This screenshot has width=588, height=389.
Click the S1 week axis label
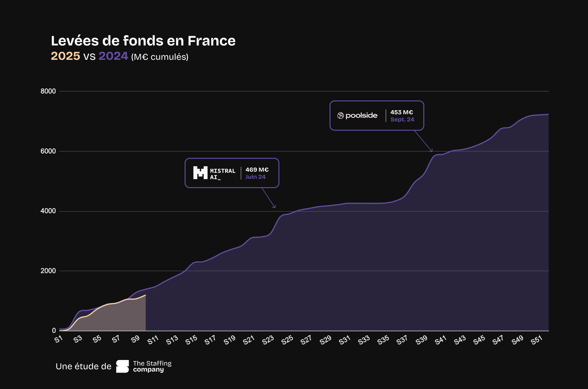pyautogui.click(x=59, y=339)
